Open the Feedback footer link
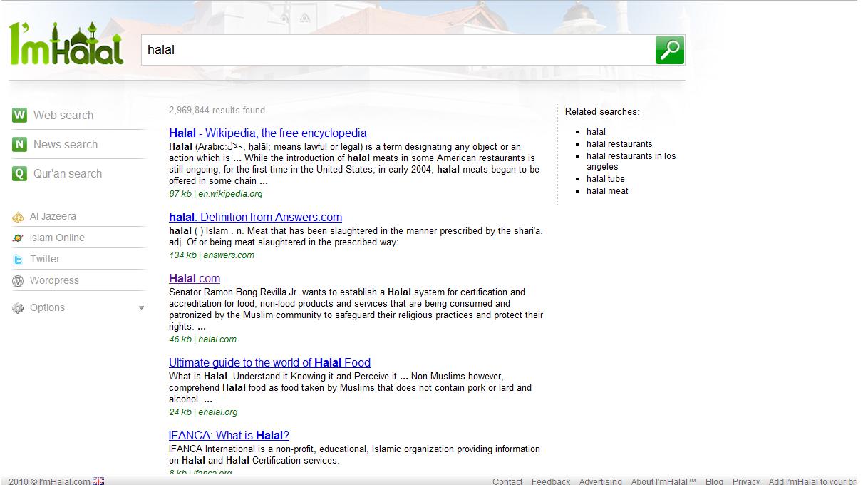The width and height of the screenshot is (868, 485). click(551, 481)
